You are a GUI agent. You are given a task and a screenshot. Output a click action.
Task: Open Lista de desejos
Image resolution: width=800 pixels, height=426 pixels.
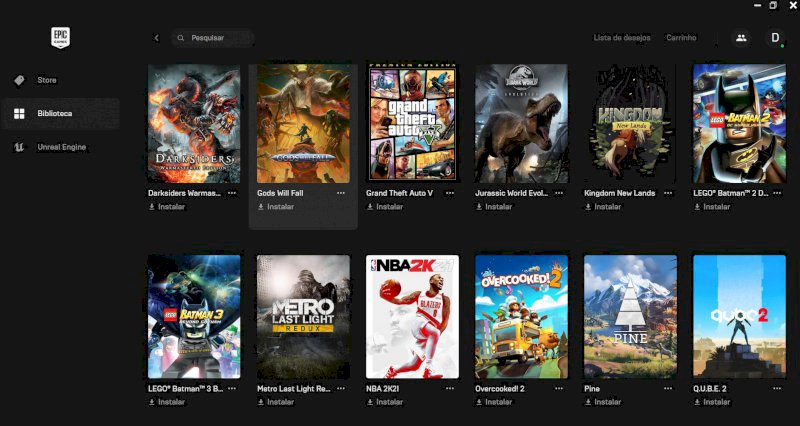(x=622, y=38)
